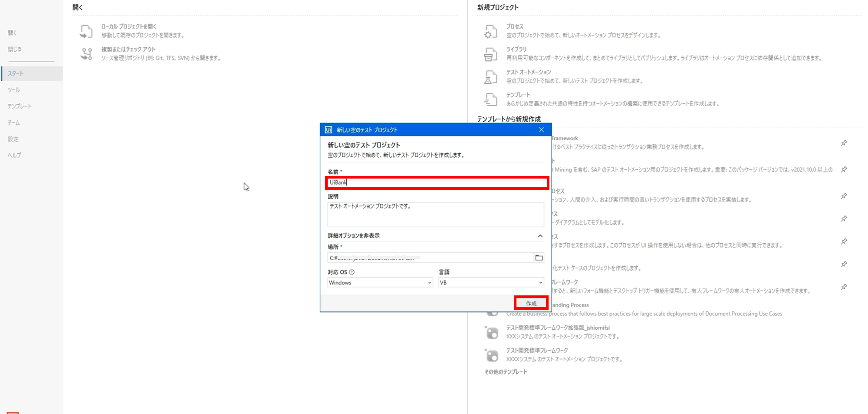868x414 pixels.
Task: Click the UiPath logo in dialog title
Action: tap(329, 129)
